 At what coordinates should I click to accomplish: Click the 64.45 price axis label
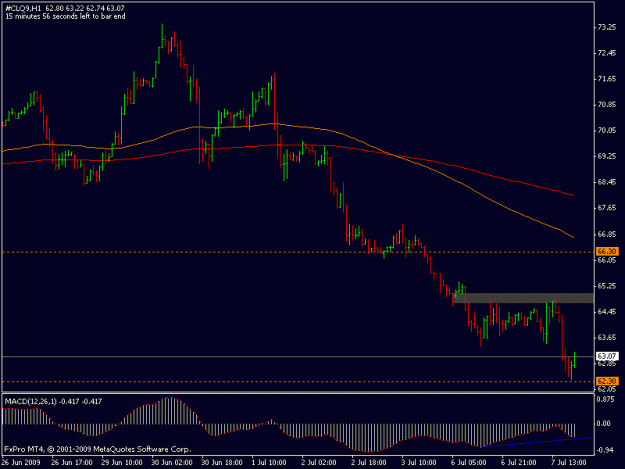607,312
